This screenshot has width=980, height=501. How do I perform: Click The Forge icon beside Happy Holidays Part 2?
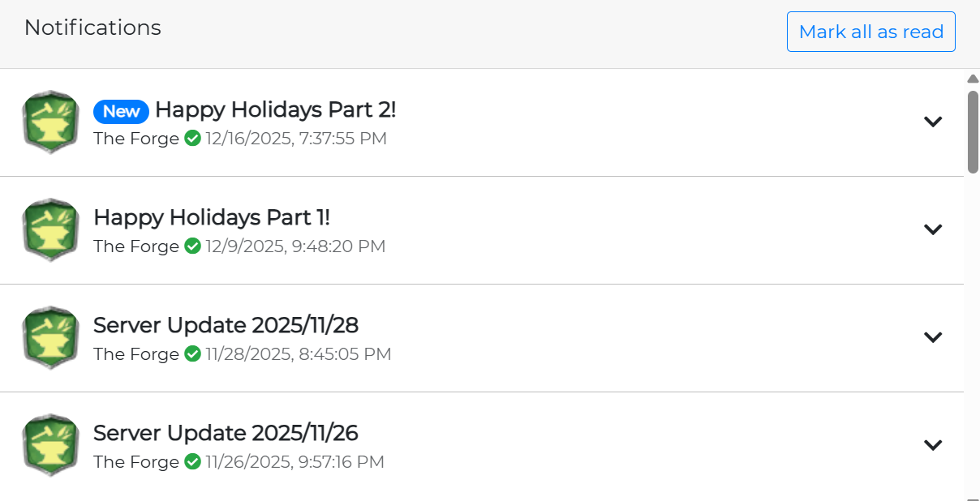click(50, 122)
